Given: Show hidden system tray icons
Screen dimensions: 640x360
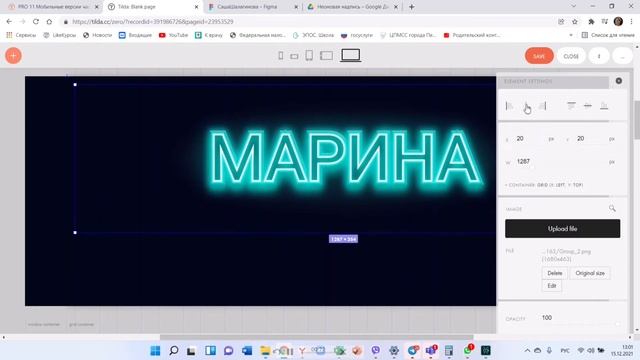Looking at the screenshot, I should click(x=527, y=351).
